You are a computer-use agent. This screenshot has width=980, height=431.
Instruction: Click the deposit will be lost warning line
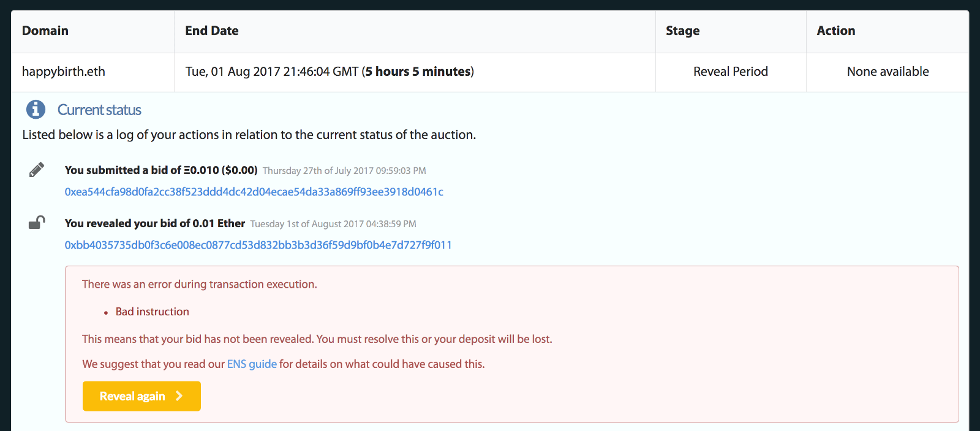(x=317, y=339)
